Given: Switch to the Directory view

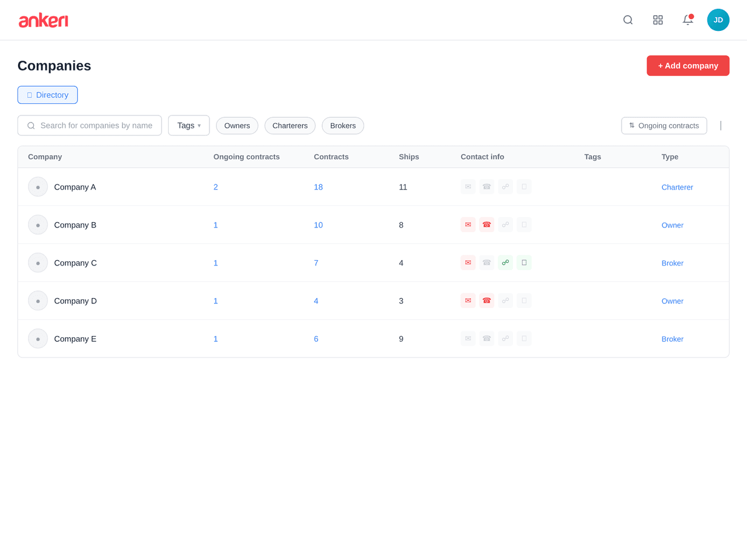Looking at the screenshot, I should click(x=47, y=94).
